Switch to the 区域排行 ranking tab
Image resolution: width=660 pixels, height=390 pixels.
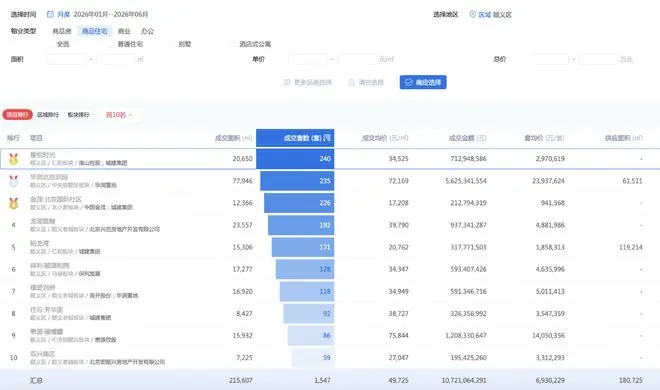48,115
